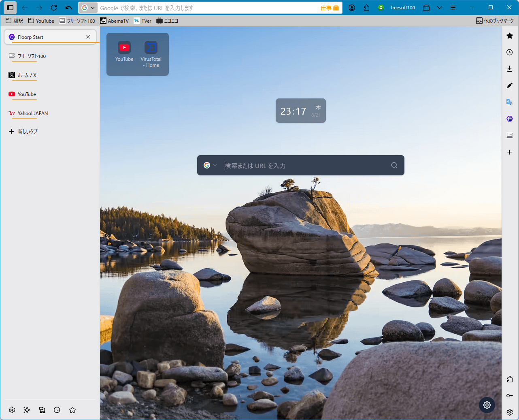Open 他のブックマーク folder

[495, 21]
